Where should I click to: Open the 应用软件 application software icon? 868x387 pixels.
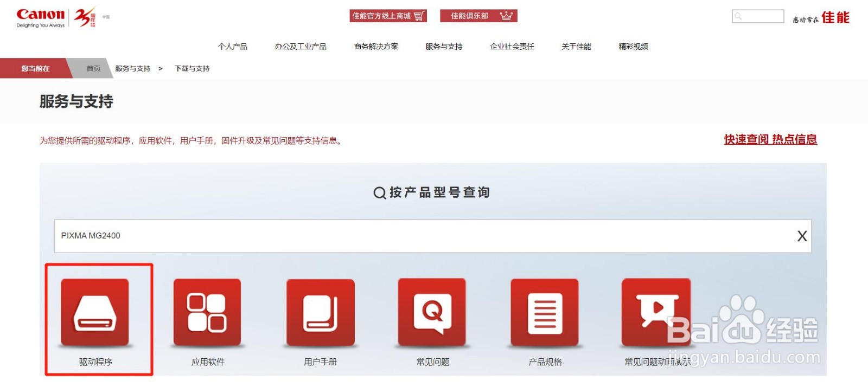207,312
